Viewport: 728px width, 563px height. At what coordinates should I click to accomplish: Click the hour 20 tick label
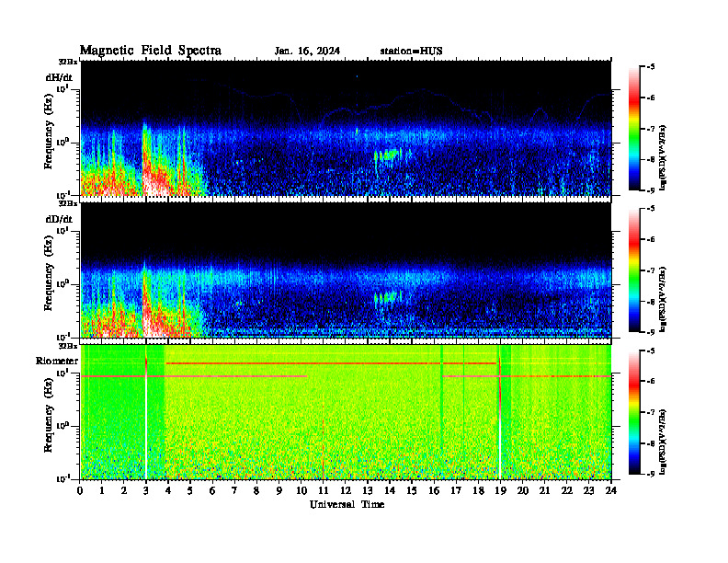pos(523,490)
